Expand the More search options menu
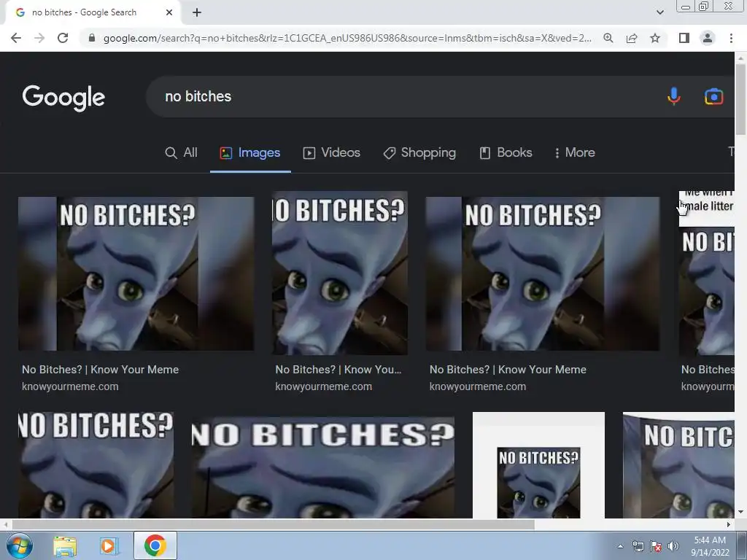Viewport: 747px width, 560px height. pos(575,152)
